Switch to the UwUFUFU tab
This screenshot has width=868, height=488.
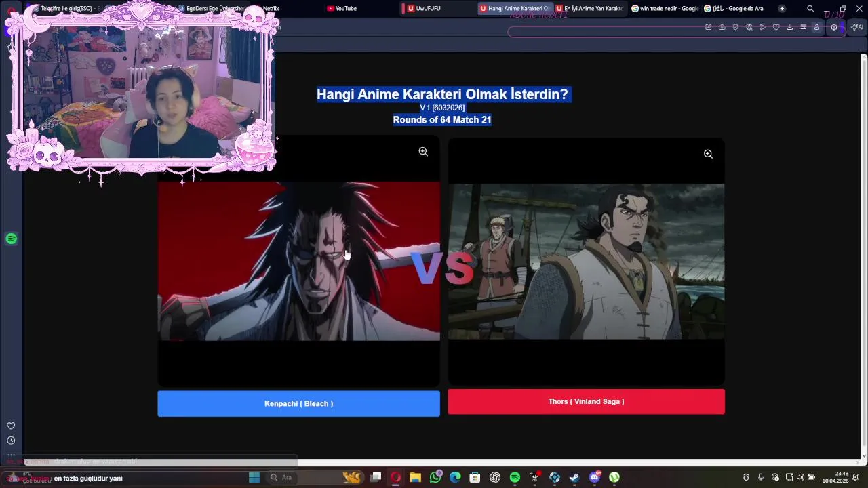437,9
